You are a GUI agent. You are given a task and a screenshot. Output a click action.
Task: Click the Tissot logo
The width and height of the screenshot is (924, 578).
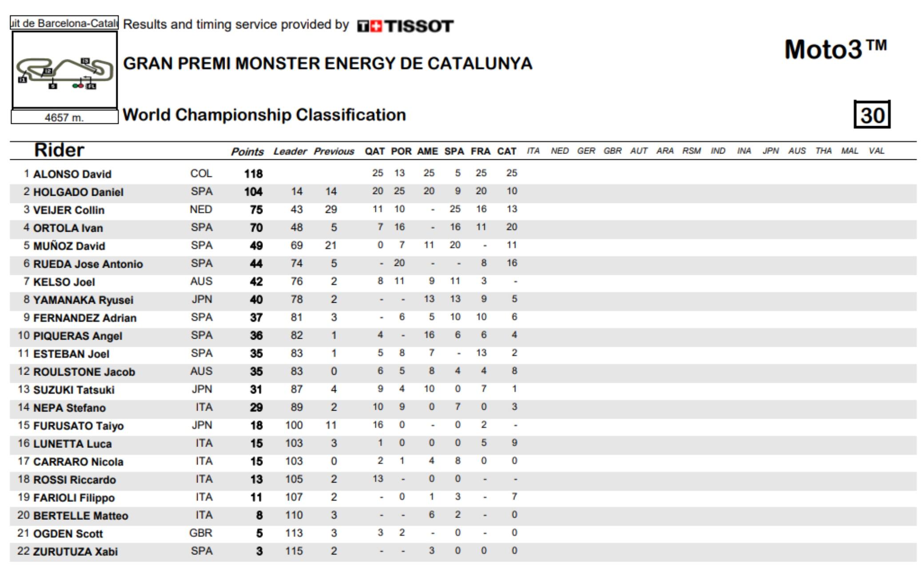click(x=405, y=26)
